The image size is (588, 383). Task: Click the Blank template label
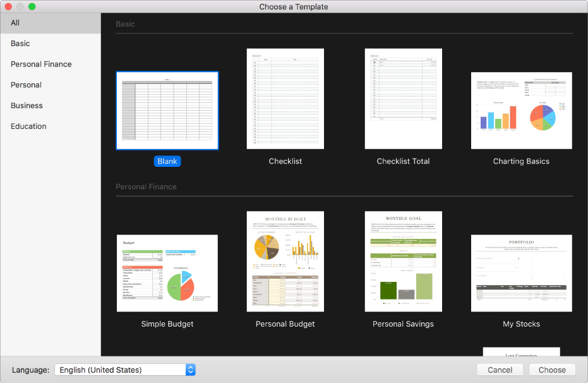(167, 161)
